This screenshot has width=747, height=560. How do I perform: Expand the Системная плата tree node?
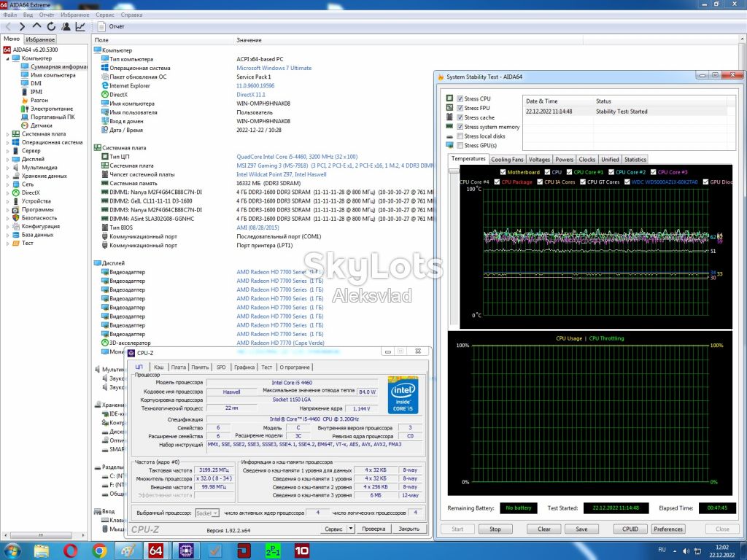tap(7, 134)
